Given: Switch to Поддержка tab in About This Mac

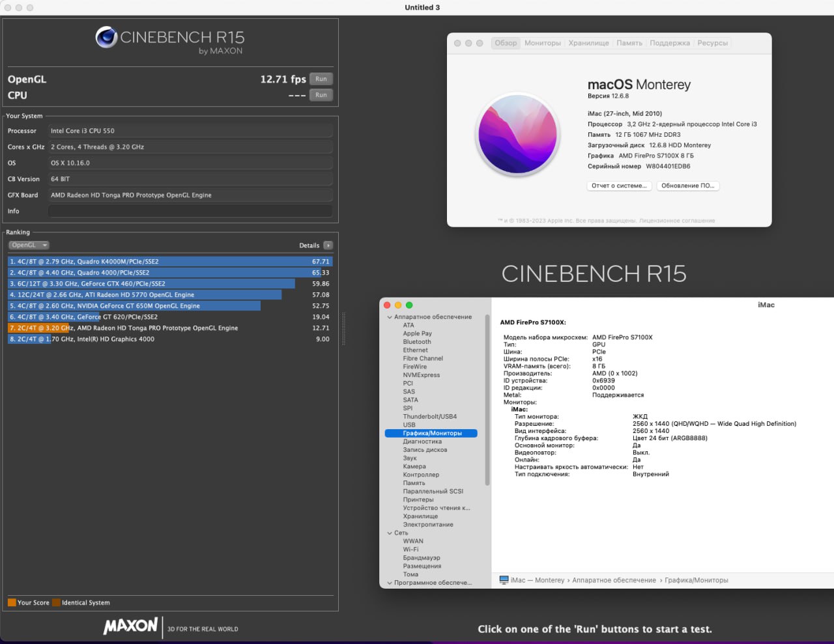Looking at the screenshot, I should pos(670,43).
